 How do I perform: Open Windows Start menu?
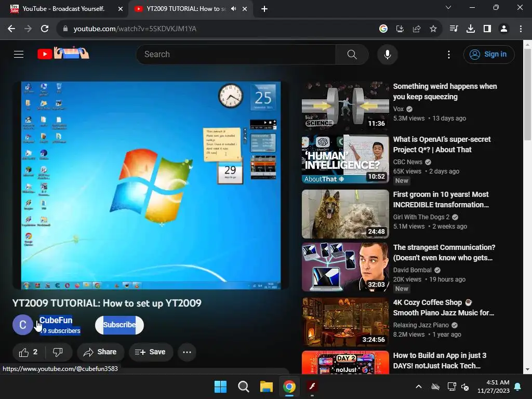220,387
